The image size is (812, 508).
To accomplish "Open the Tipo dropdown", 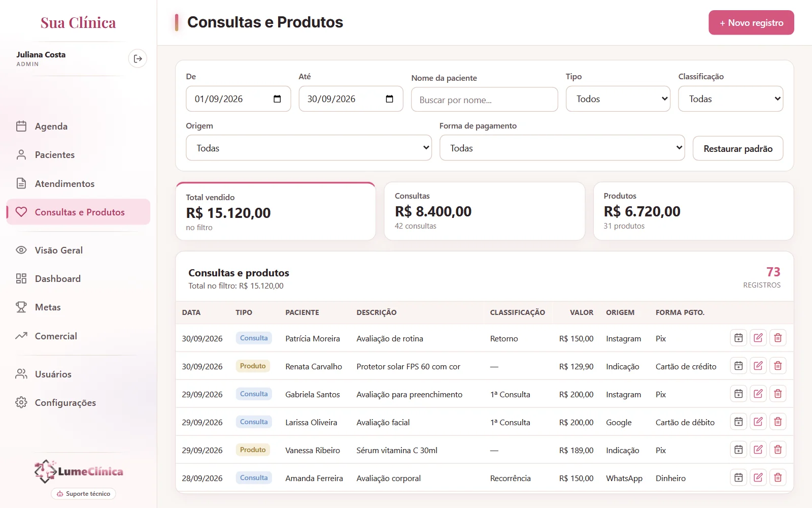I will 618,99.
